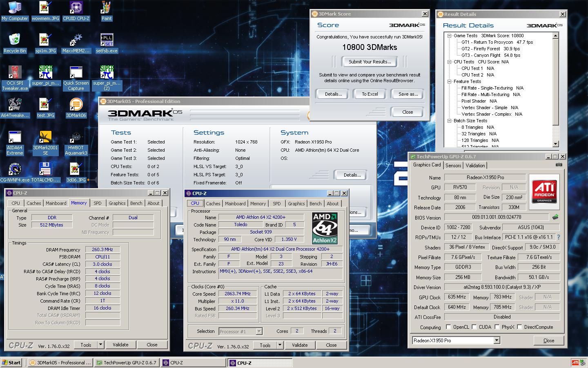
Task: Click the To Excel button
Action: tap(370, 94)
